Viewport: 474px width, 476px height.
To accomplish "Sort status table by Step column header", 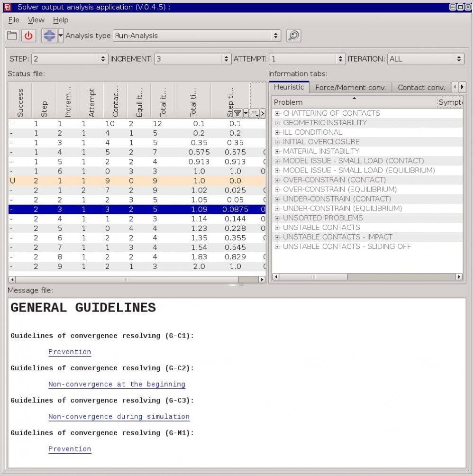I will (44, 101).
